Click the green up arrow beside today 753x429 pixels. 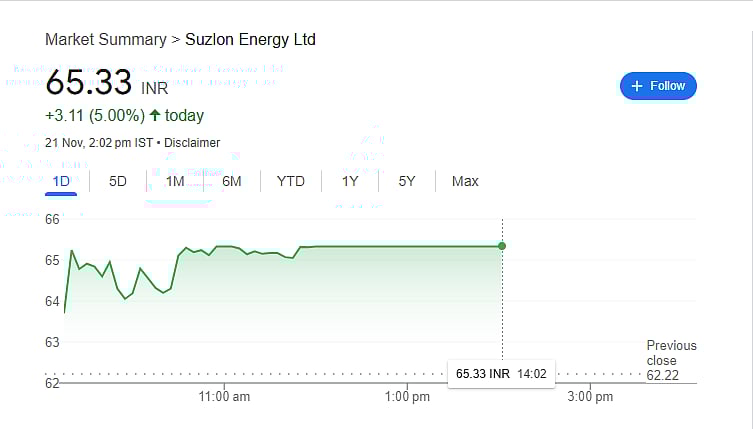[x=155, y=116]
